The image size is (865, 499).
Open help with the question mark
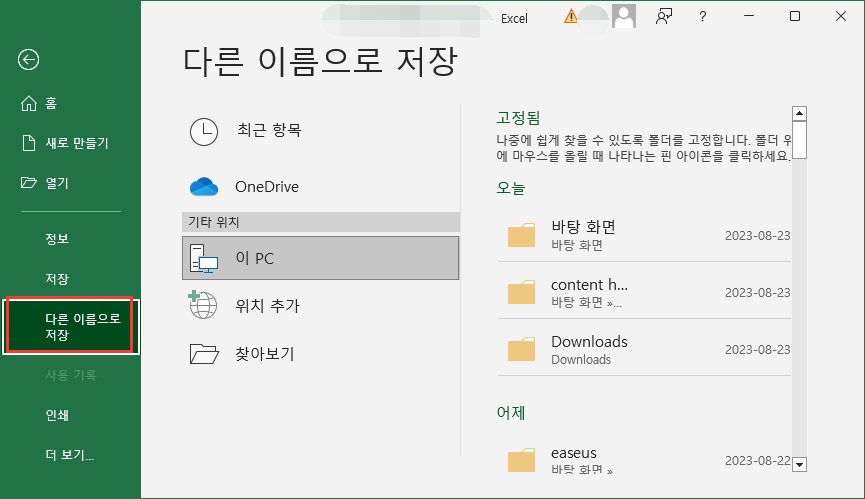pos(702,17)
